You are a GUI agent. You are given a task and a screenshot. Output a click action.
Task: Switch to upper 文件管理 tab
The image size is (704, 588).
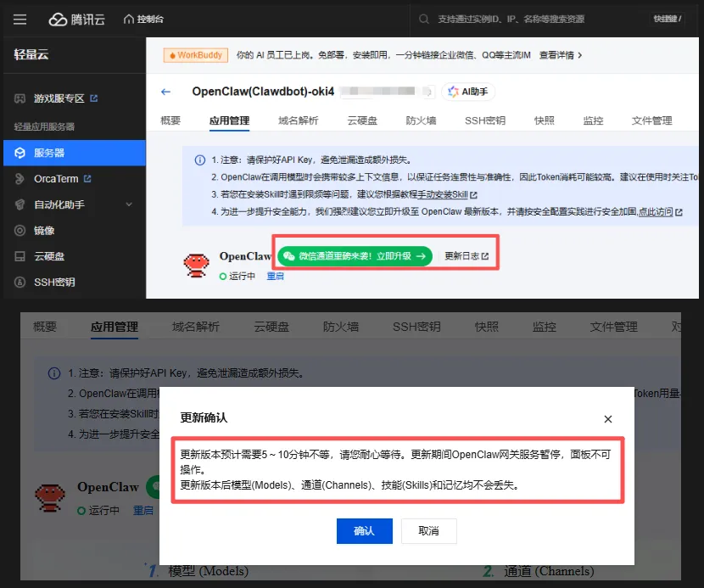(x=652, y=120)
